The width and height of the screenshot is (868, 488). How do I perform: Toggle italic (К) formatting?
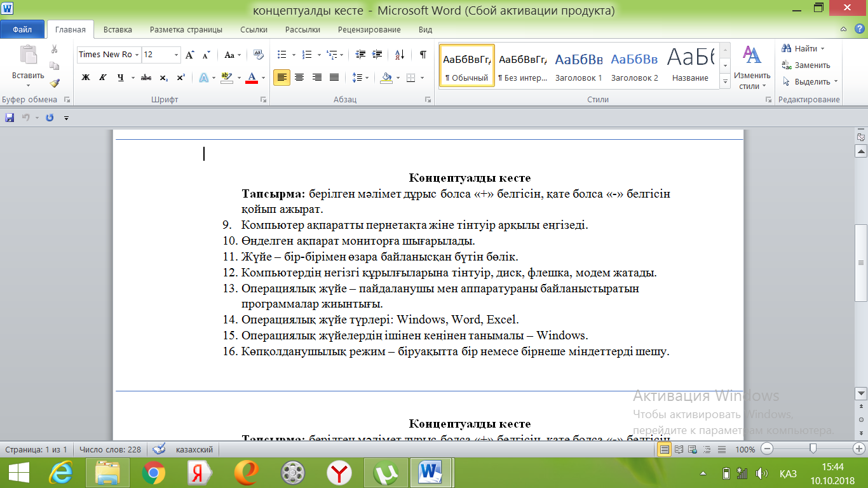pyautogui.click(x=102, y=78)
